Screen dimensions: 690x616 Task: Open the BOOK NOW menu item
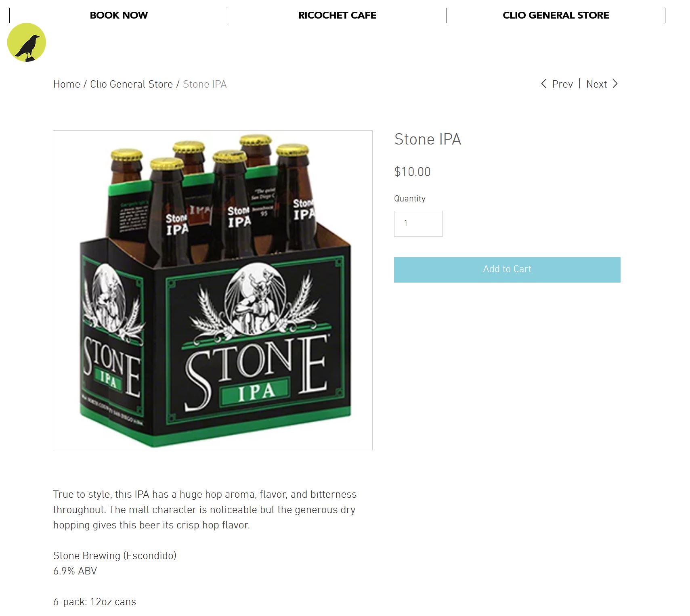click(119, 15)
